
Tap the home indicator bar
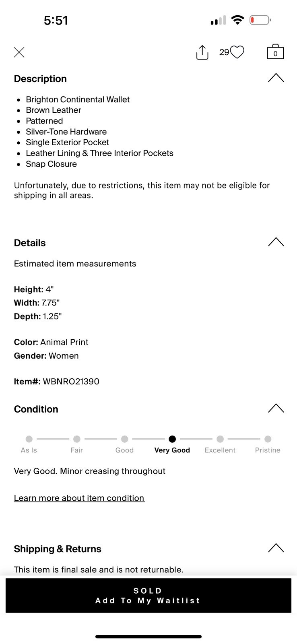click(x=148, y=637)
